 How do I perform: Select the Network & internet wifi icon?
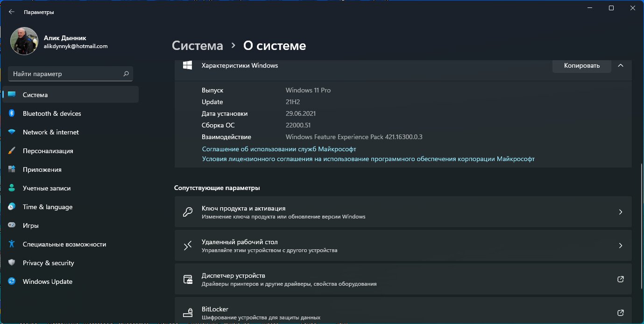[12, 132]
